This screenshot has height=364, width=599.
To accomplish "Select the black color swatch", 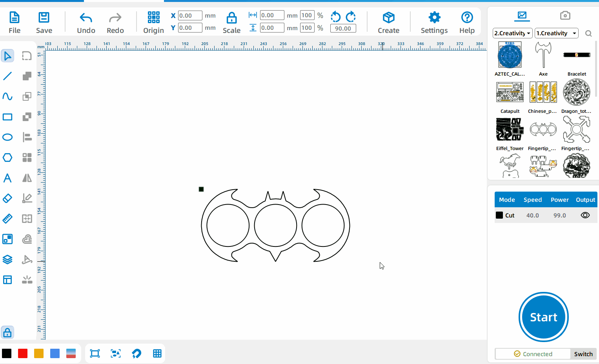I will click(x=7, y=353).
